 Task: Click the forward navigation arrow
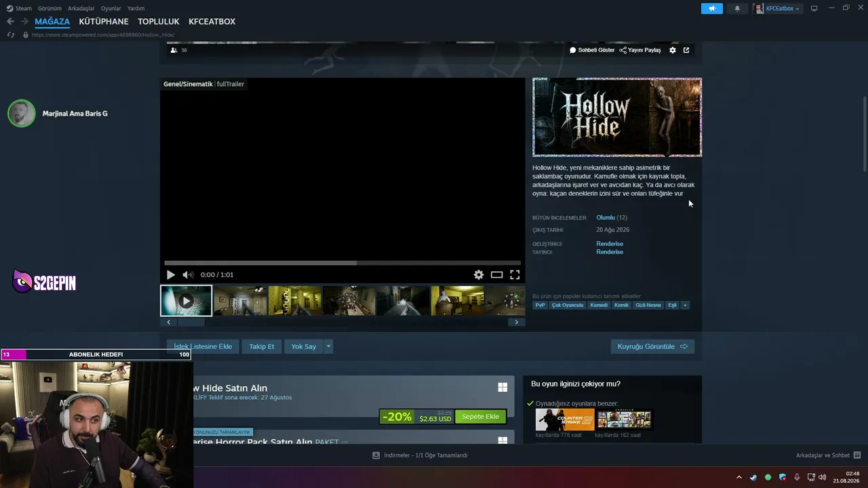tap(24, 22)
